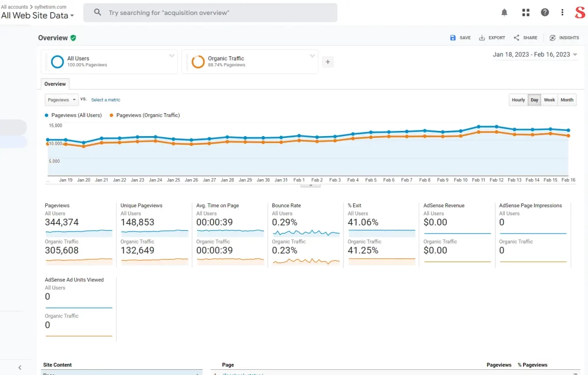The height and width of the screenshot is (375, 588).
Task: Click the Pageviews (Organic Traffic) legend dot
Action: point(111,115)
